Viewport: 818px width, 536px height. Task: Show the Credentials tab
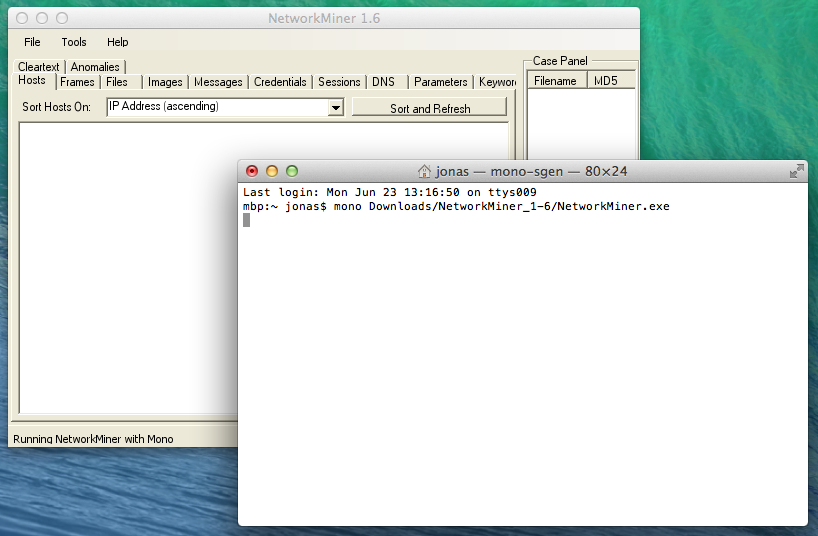point(280,82)
